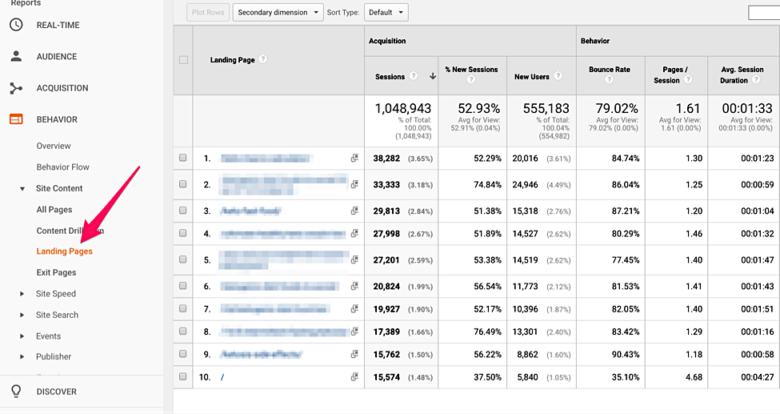Click help icon beside Sessions column header
The width and height of the screenshot is (780, 414).
pyautogui.click(x=413, y=76)
